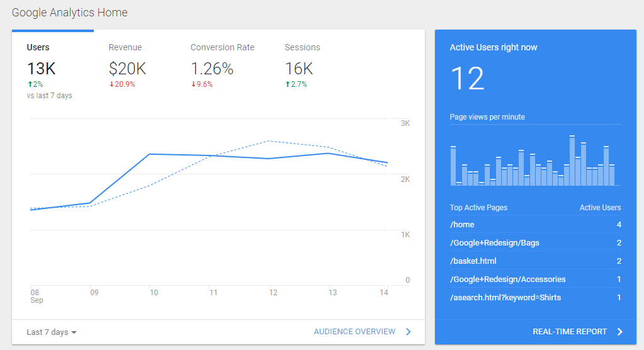Viewport: 644px width, 350px height.
Task: Click the green up arrow beside 2.7%
Action: (x=288, y=84)
